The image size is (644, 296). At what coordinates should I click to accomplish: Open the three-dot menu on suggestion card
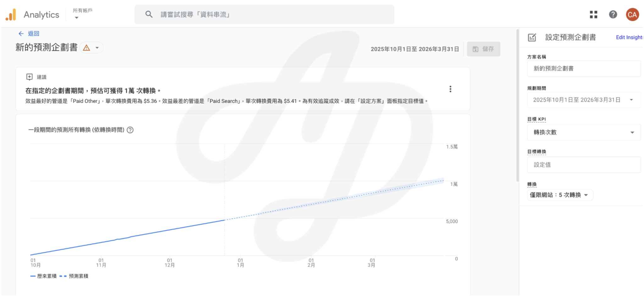[450, 89]
